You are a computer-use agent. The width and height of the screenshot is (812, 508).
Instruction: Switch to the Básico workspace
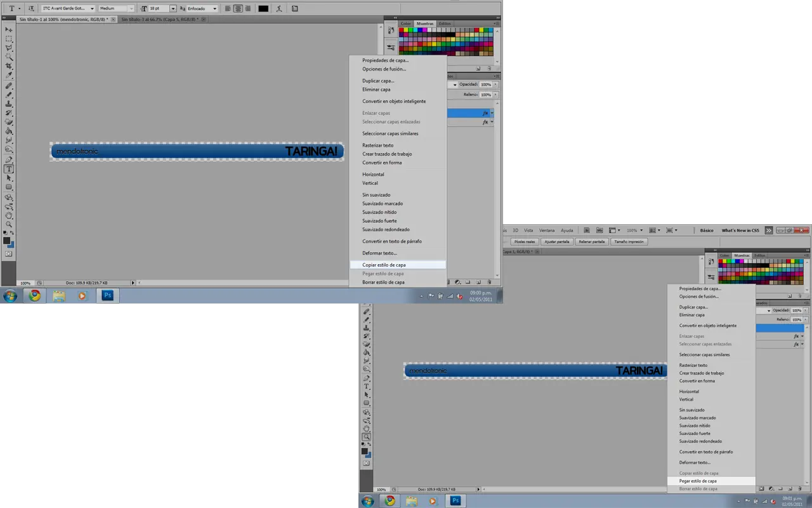pyautogui.click(x=707, y=231)
